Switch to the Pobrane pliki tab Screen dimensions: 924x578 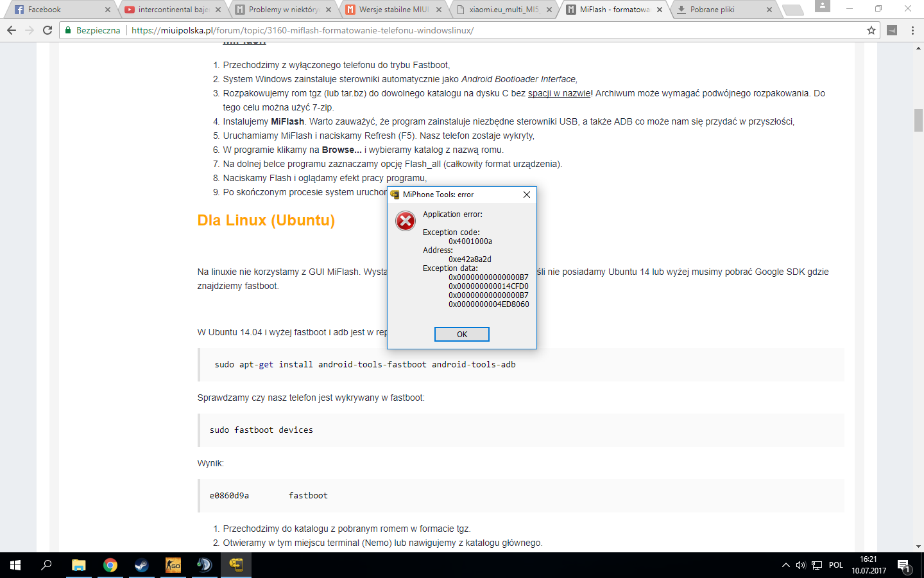(722, 10)
